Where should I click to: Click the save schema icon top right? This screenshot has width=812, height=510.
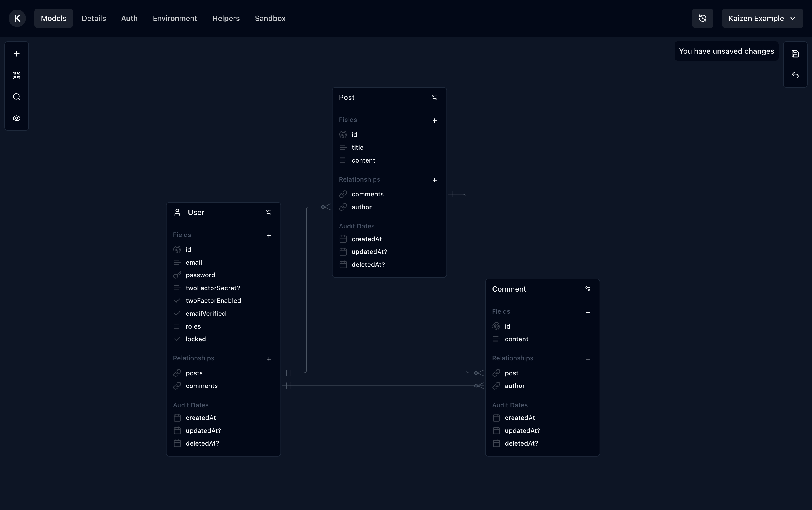pyautogui.click(x=795, y=54)
